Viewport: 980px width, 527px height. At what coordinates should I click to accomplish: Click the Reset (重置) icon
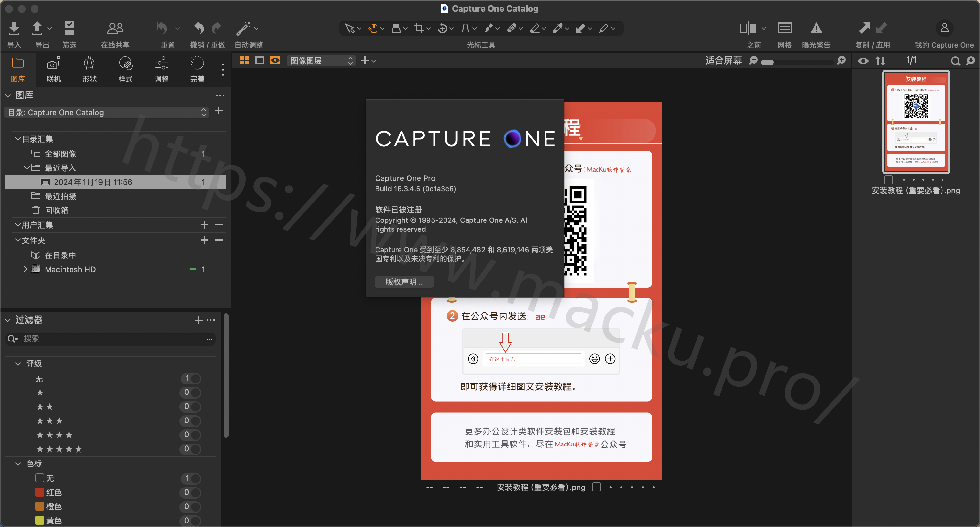(x=163, y=28)
